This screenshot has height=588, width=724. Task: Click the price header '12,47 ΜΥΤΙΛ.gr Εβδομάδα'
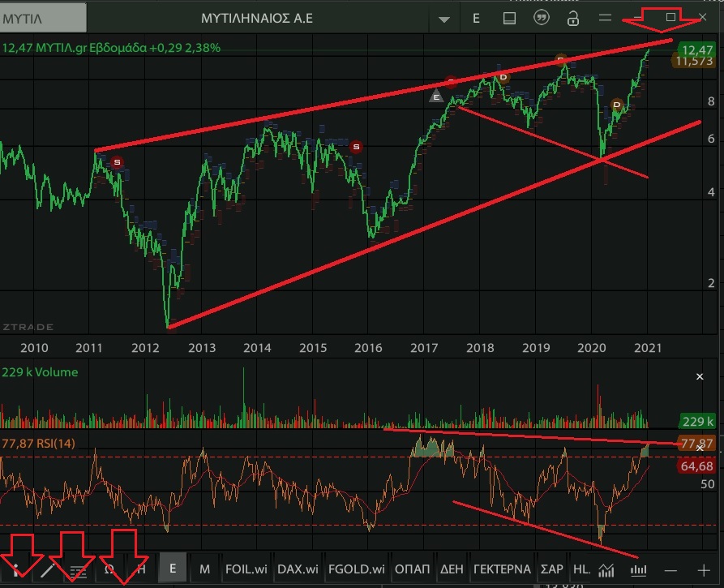pyautogui.click(x=75, y=48)
